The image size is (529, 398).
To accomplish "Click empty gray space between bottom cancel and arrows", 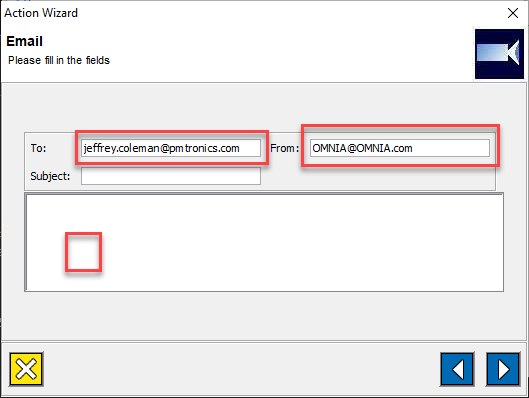I will coord(241,369).
